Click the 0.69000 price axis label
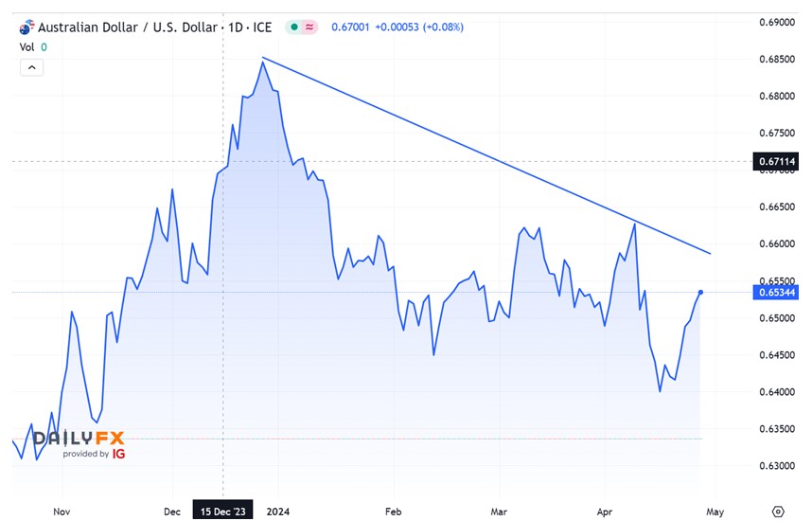Screen dimensions: 812x521 [x=776, y=22]
